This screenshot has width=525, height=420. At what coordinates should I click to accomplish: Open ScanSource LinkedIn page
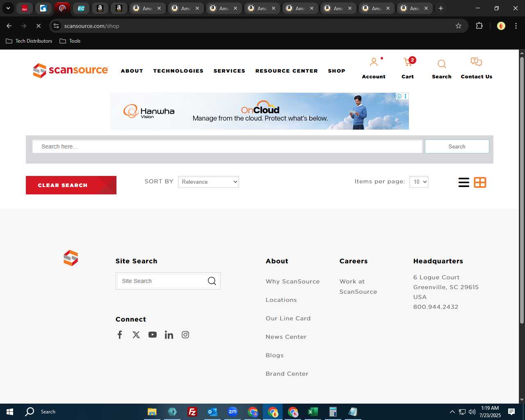click(169, 335)
